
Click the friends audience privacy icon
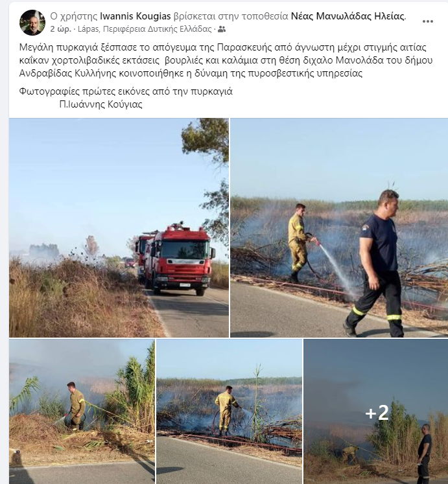[222, 29]
